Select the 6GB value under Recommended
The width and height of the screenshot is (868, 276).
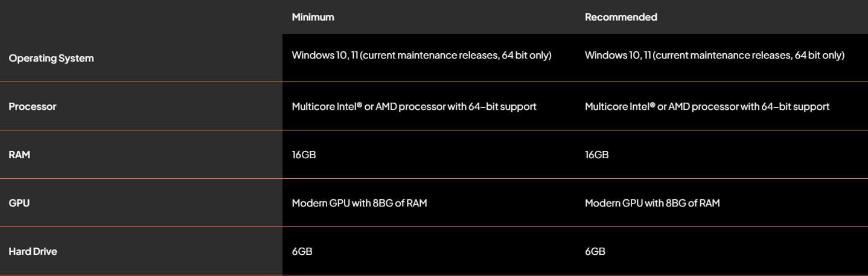595,251
